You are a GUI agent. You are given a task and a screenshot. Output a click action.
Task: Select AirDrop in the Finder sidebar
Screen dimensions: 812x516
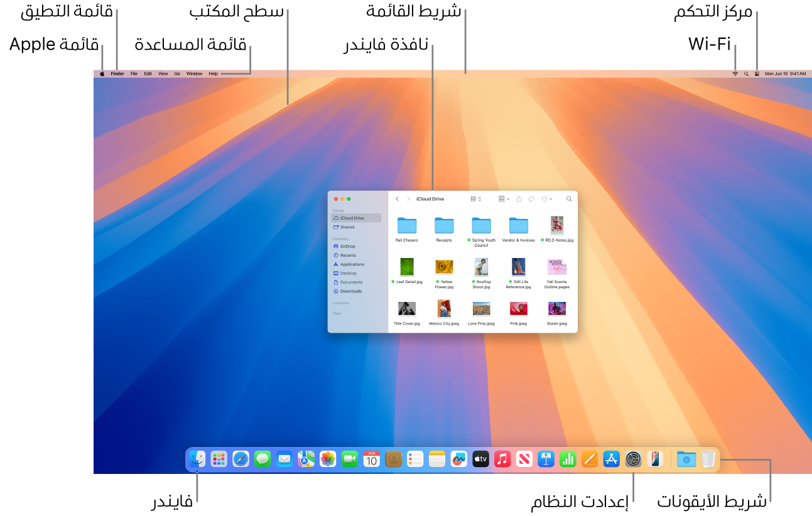click(347, 246)
